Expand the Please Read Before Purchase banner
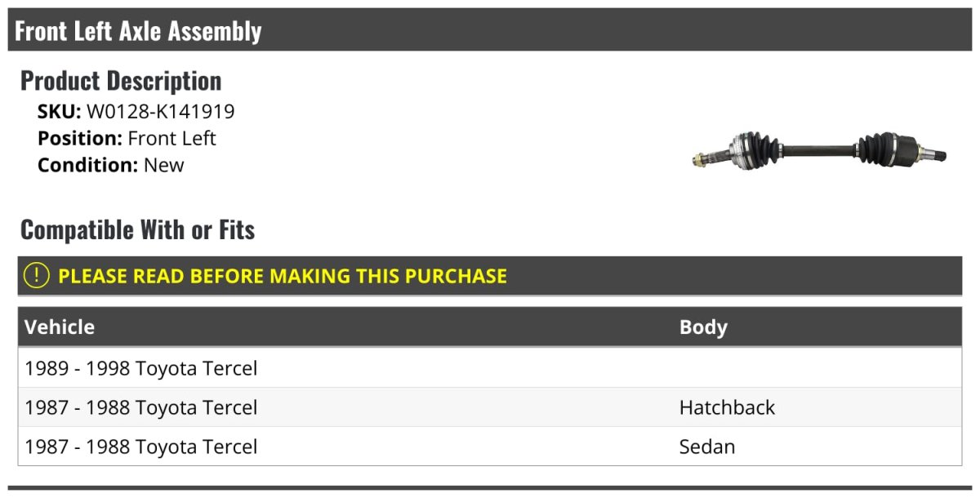Screen dimensions: 980x498 (x=283, y=276)
